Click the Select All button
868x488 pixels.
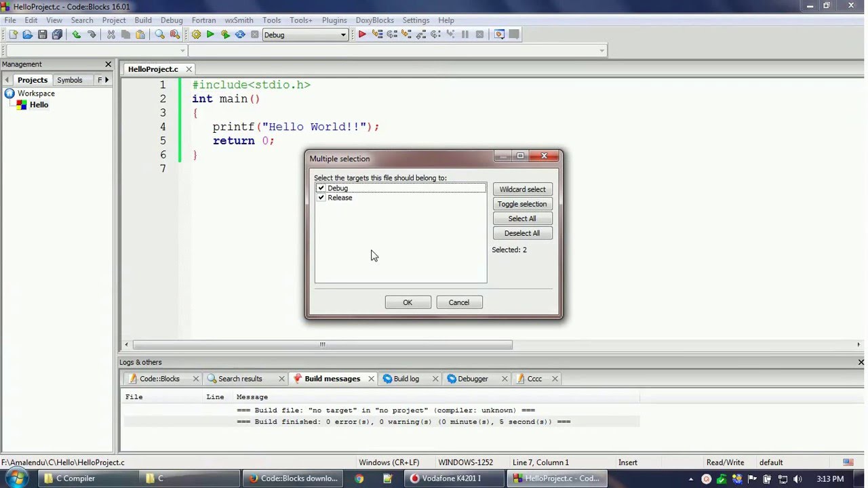pyautogui.click(x=522, y=219)
